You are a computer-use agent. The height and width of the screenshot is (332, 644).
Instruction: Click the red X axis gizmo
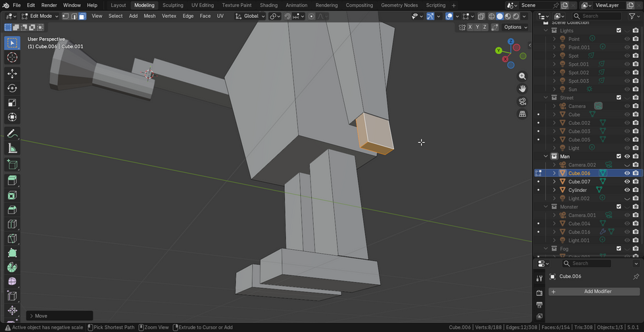pos(505,60)
